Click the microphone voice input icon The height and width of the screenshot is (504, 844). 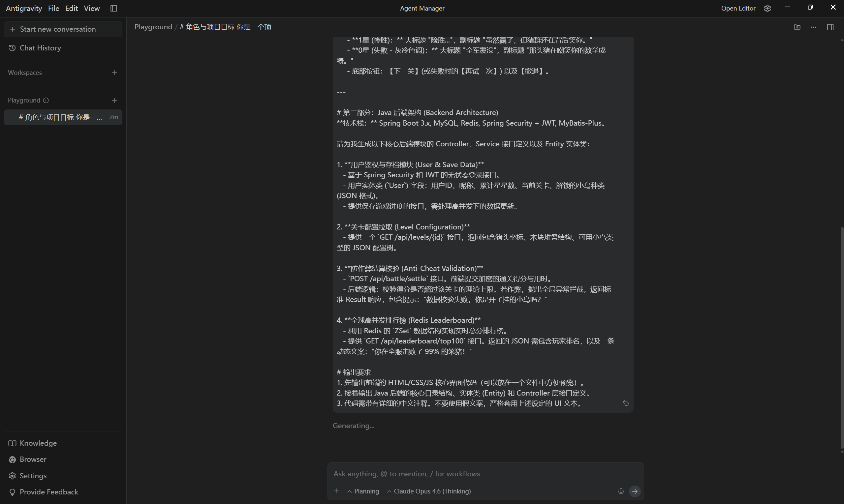pos(620,491)
